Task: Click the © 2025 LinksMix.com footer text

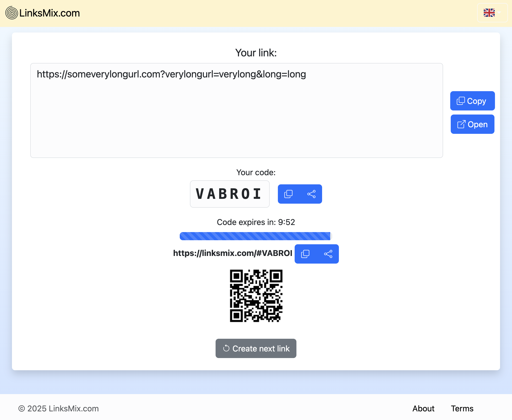Action: [x=58, y=409]
